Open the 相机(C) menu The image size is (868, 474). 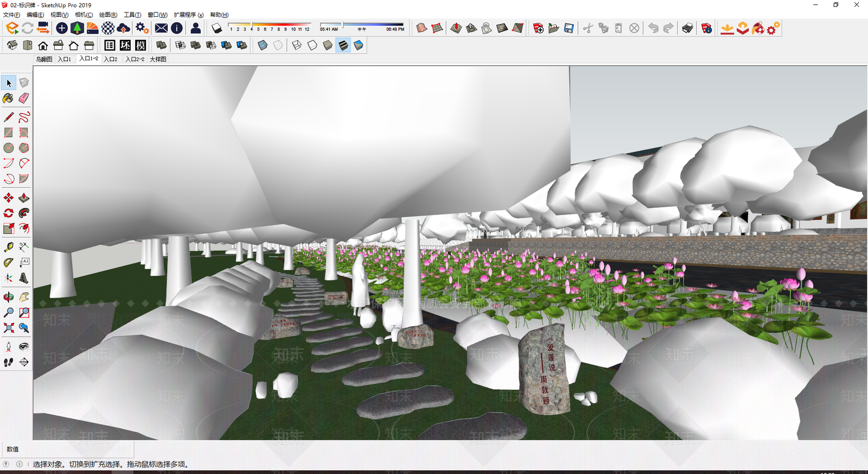point(84,15)
